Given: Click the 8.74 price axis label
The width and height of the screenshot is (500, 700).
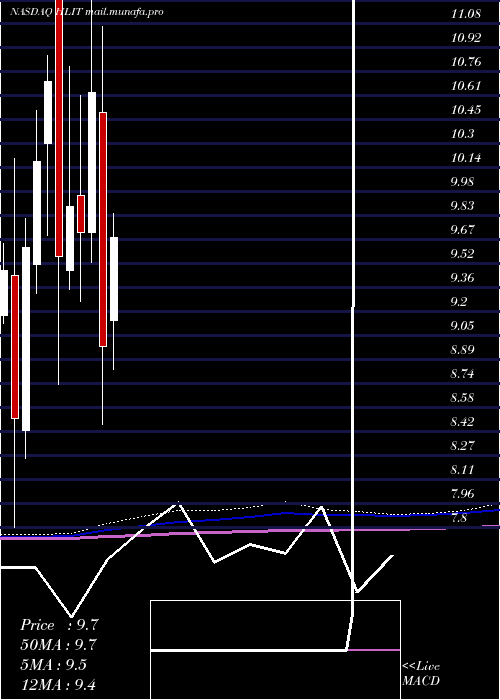Looking at the screenshot, I should (463, 374).
